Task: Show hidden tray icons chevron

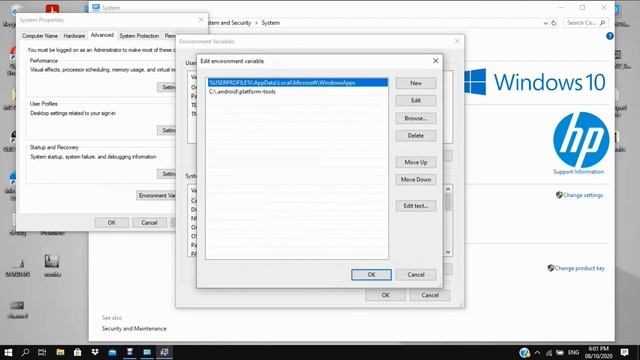Action: point(537,352)
